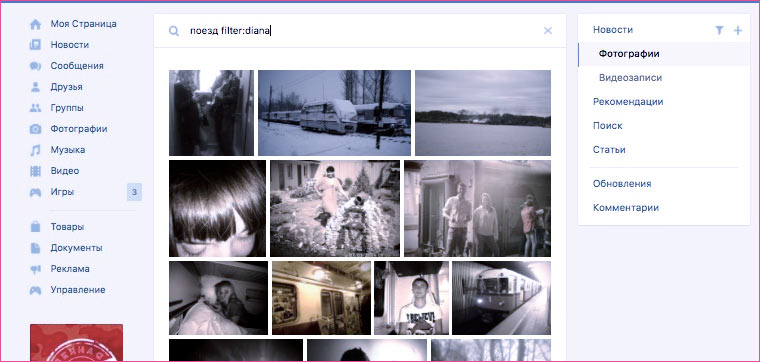Add a news tab with the plus icon
Viewport: 760px width, 362px height.
(x=738, y=31)
